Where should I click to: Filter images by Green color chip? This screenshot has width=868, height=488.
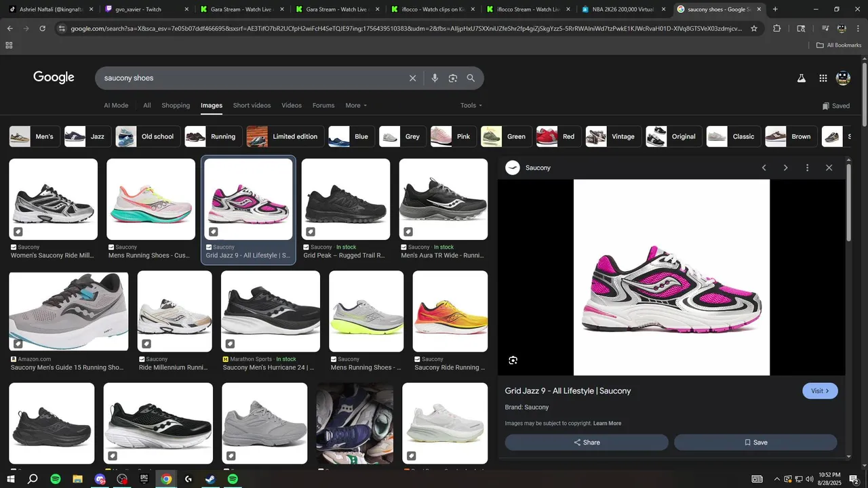pyautogui.click(x=507, y=136)
